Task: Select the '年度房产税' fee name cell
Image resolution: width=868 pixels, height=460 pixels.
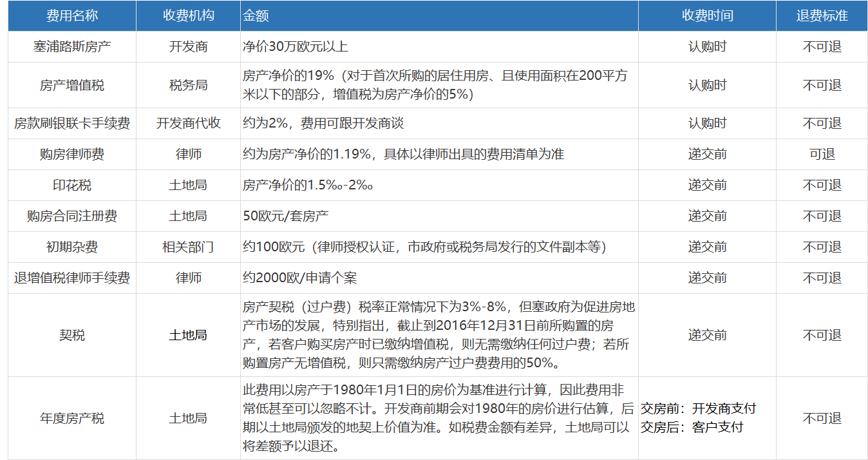Action: click(x=72, y=418)
